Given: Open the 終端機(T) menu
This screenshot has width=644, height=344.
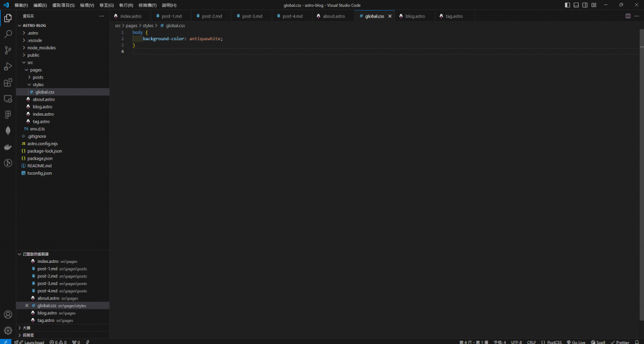Looking at the screenshot, I should pyautogui.click(x=147, y=5).
